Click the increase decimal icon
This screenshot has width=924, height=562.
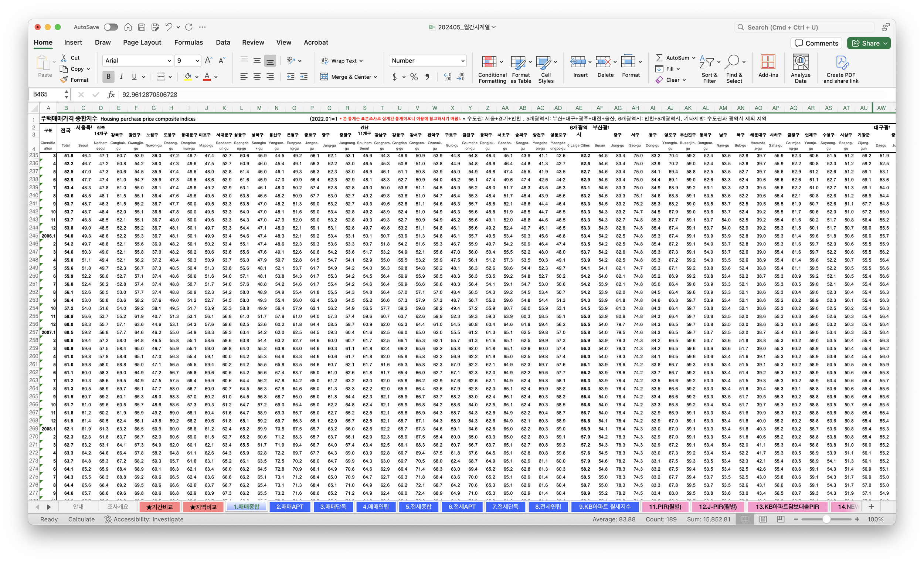tap(447, 77)
